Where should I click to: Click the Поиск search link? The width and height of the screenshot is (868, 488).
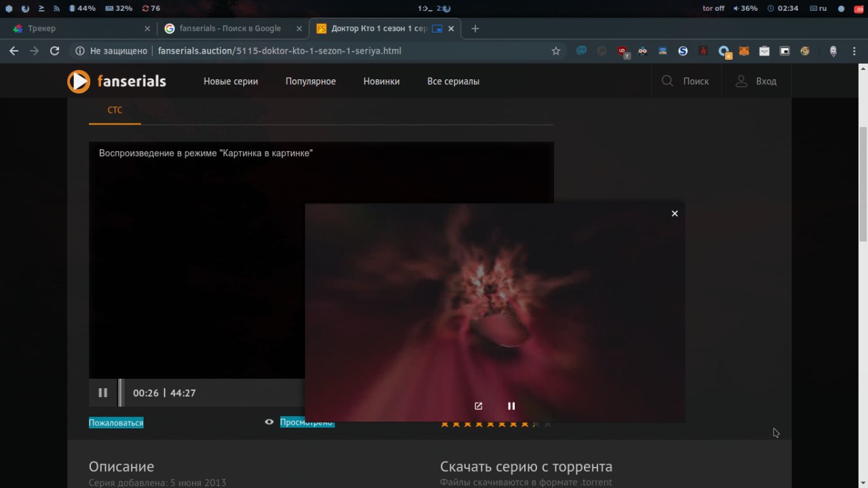coord(696,81)
